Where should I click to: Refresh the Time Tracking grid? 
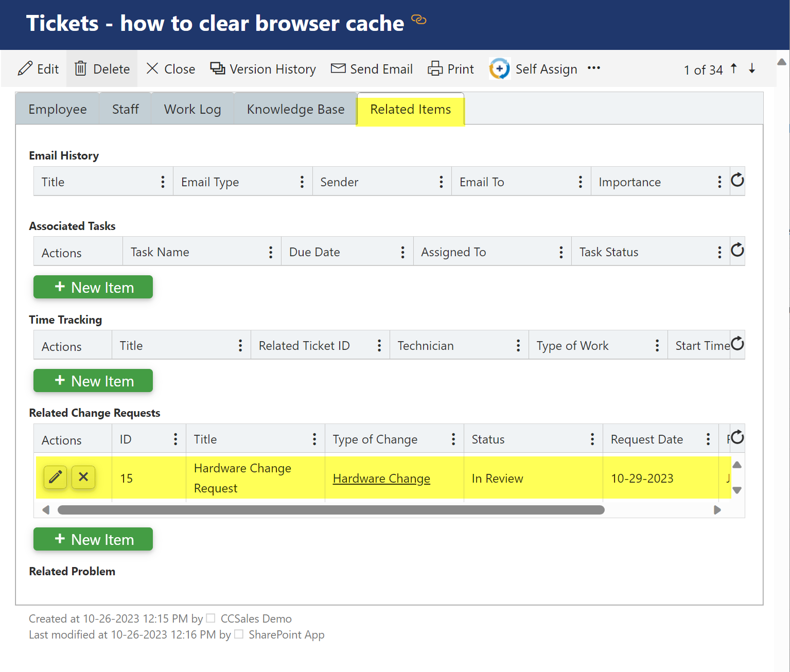click(x=737, y=344)
